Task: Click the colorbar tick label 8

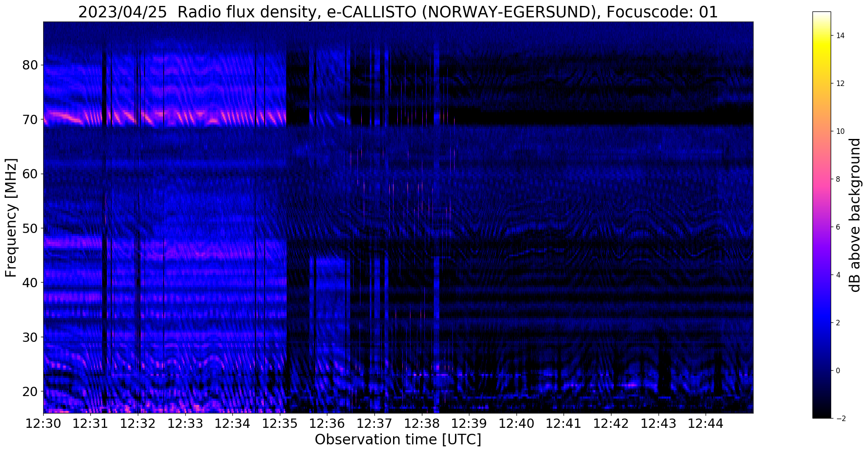Action: coord(837,179)
